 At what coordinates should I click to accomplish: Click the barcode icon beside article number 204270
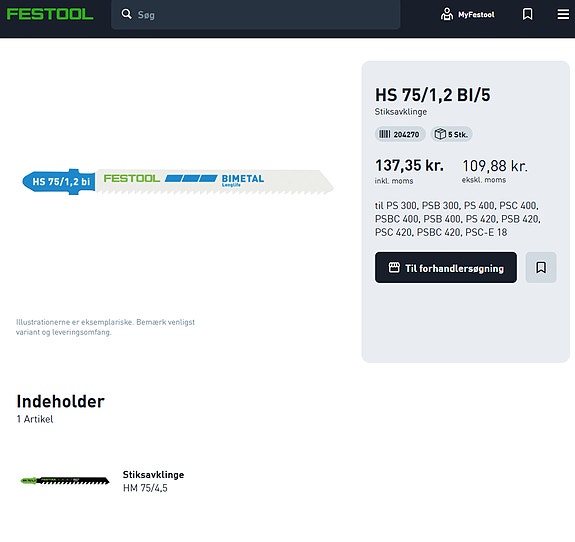(x=384, y=134)
